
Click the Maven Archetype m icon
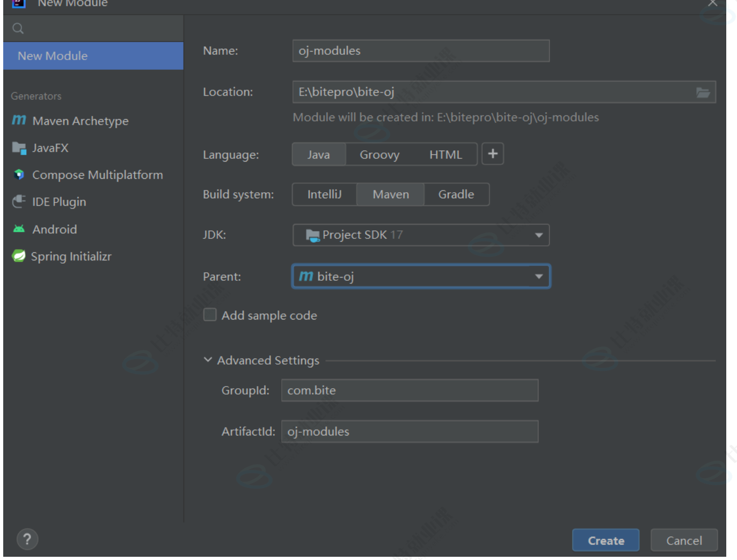point(19,120)
